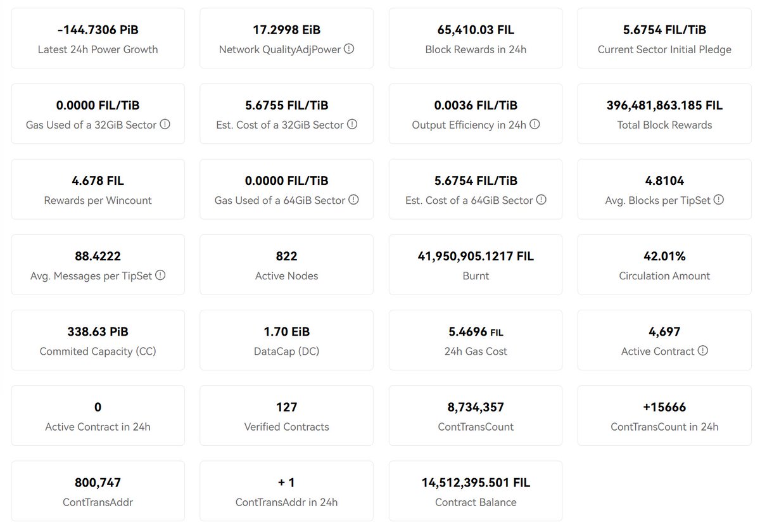Viewport: 760px width, 532px height.
Task: Open the Current Sector Initial Pledge card
Action: point(664,38)
